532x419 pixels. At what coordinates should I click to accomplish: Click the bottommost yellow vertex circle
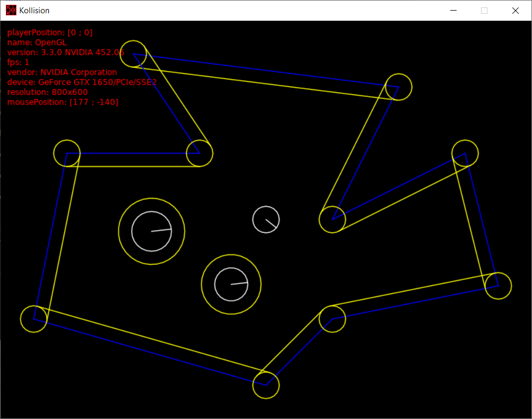[x=265, y=385]
